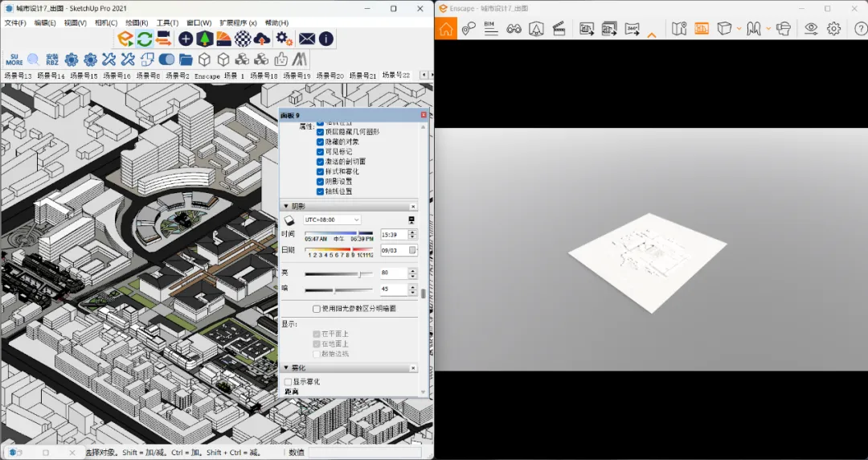This screenshot has height=460, width=868.
Task: Uncheck the shadow settings (阴影设置) property
Action: [320, 181]
